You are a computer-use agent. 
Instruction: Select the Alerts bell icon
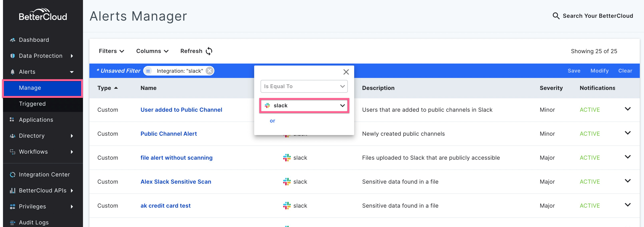tap(12, 72)
